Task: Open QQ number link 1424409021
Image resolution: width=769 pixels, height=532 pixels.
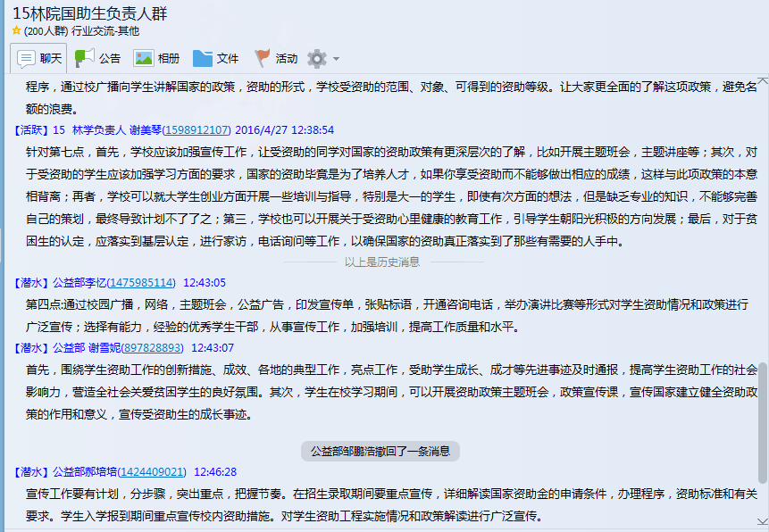Action: 152,472
